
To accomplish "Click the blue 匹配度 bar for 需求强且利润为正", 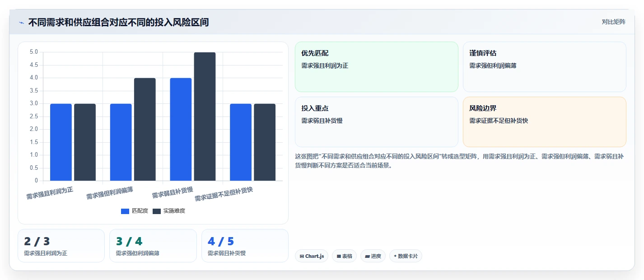I will click(x=61, y=142).
